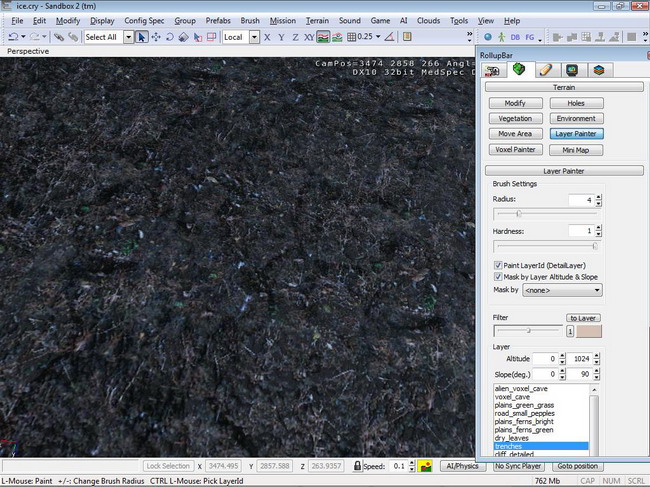Constrain to the Z axis
Screen dimensions: 650x487
coord(295,37)
